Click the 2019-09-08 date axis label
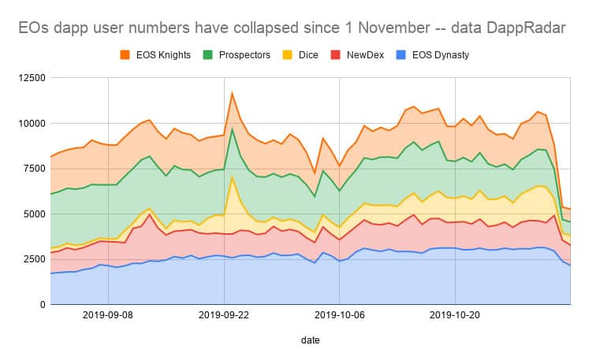589x364 pixels. [x=108, y=315]
